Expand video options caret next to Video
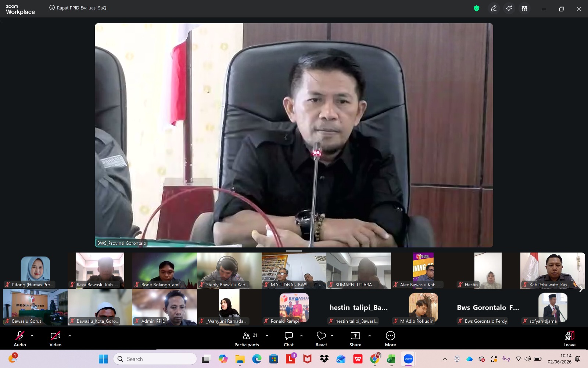This screenshot has height=368, width=588. point(69,336)
